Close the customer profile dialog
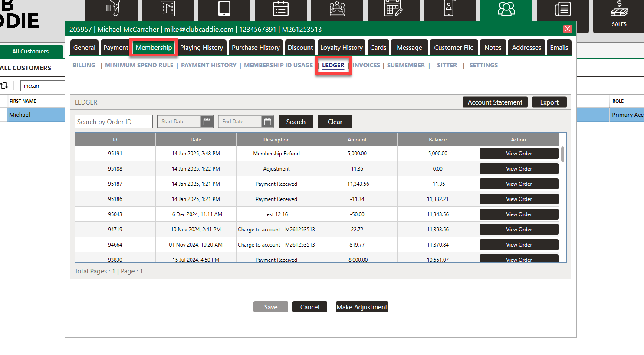 [x=567, y=29]
